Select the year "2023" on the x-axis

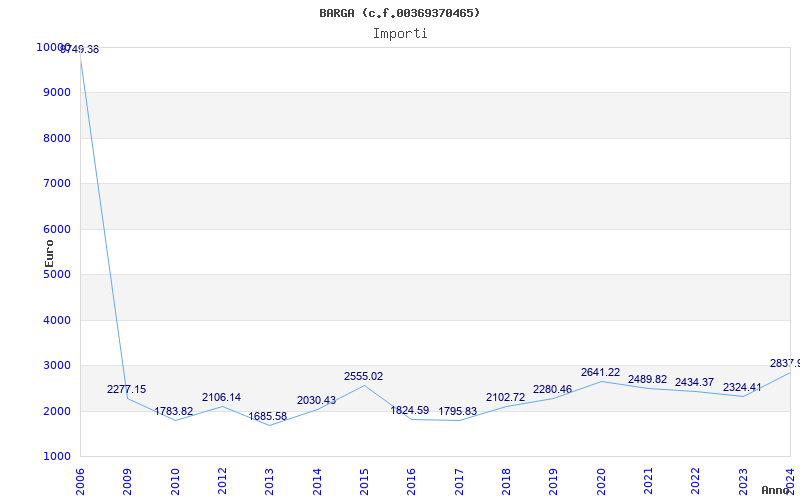click(x=743, y=482)
